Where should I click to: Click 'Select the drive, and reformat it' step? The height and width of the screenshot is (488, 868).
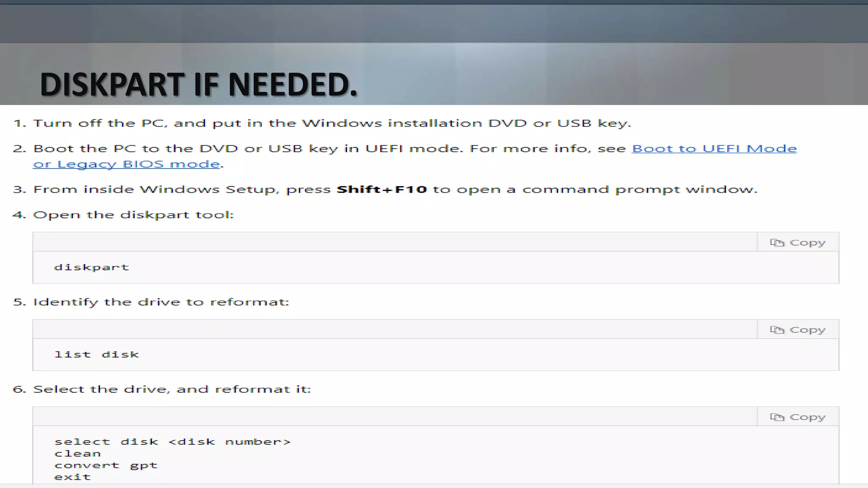click(172, 389)
